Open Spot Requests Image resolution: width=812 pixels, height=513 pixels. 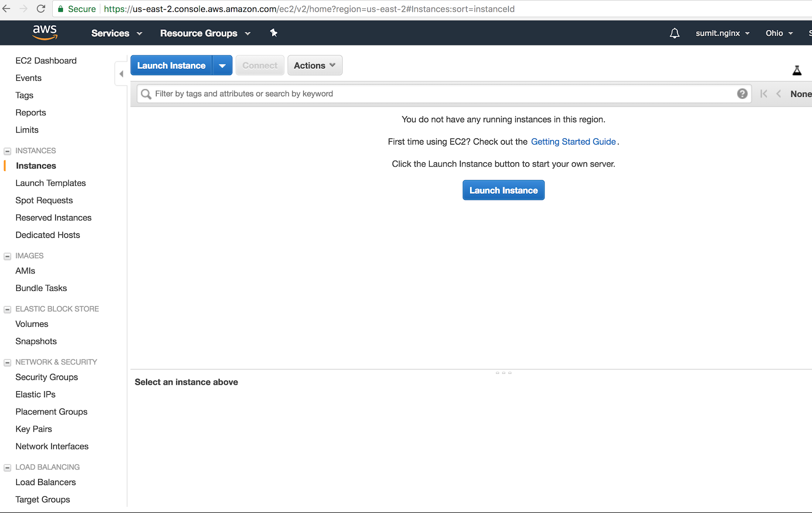(x=44, y=200)
